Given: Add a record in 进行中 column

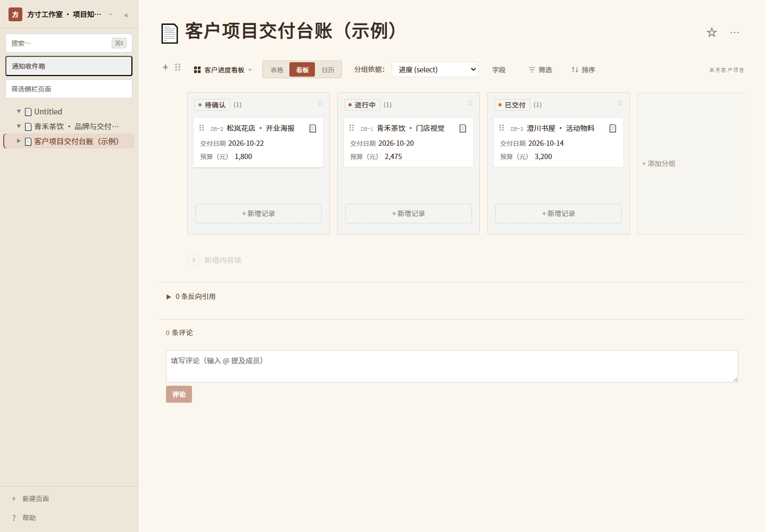Looking at the screenshot, I should (409, 213).
